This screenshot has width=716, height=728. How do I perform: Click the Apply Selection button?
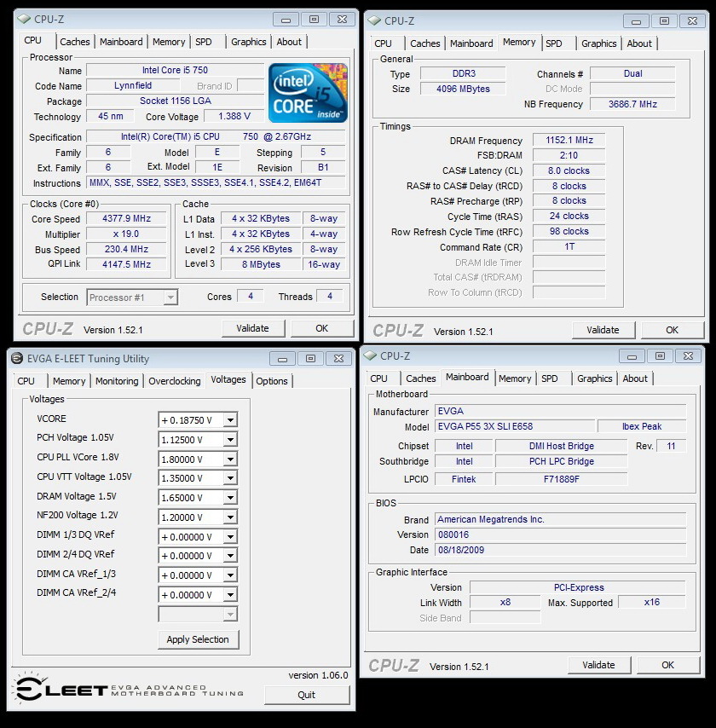point(198,639)
